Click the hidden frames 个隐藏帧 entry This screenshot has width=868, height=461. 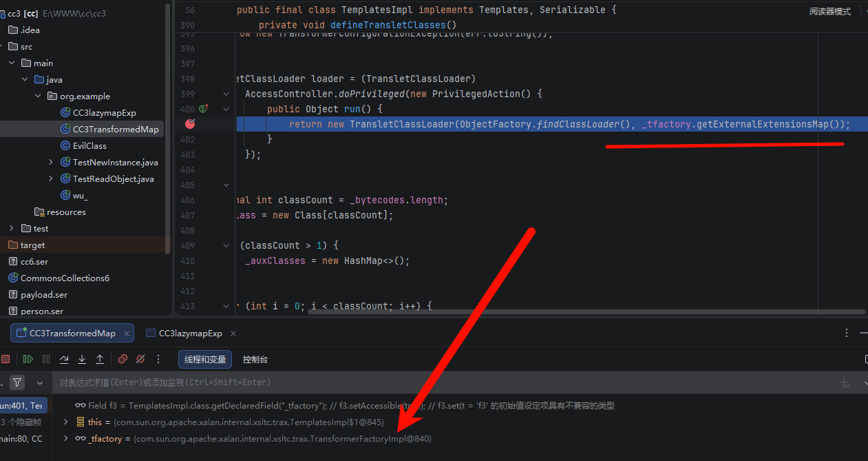pyautogui.click(x=22, y=422)
